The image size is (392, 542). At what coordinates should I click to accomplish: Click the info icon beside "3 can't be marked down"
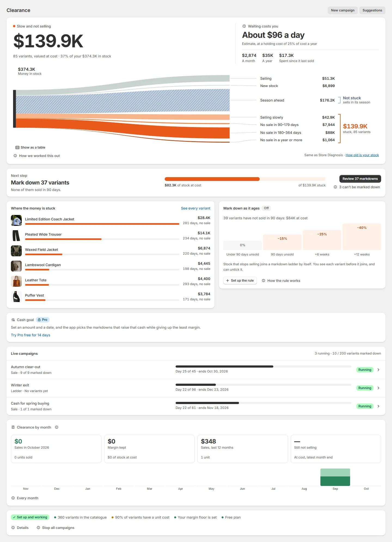(336, 187)
